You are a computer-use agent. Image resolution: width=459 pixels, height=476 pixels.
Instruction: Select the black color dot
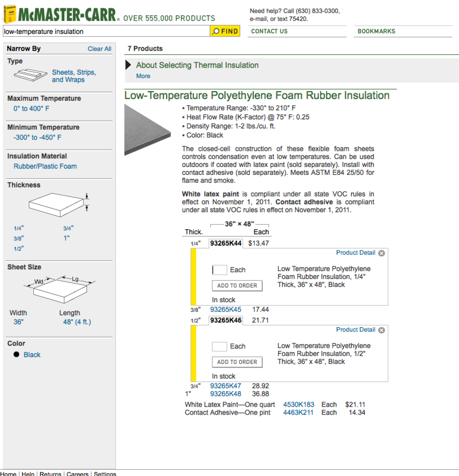[17, 354]
